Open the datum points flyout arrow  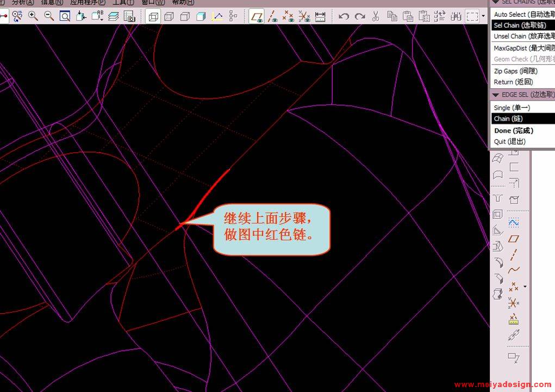[x=525, y=287]
